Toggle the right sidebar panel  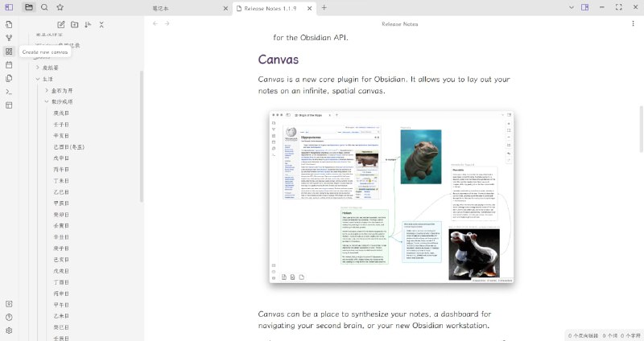pyautogui.click(x=585, y=7)
